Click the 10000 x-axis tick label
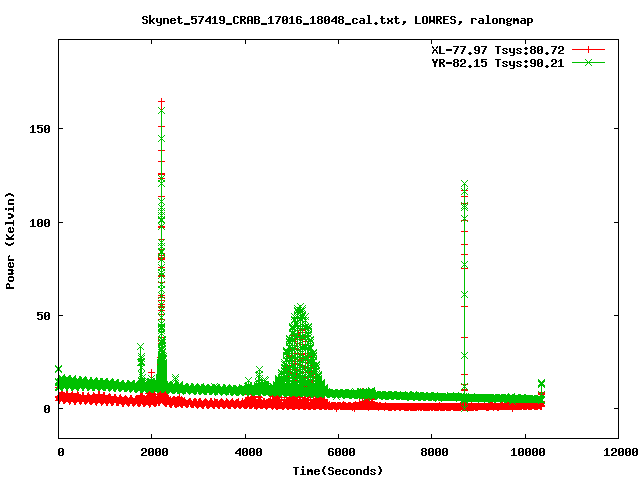Screen dimensions: 640x480 pyautogui.click(x=528, y=452)
